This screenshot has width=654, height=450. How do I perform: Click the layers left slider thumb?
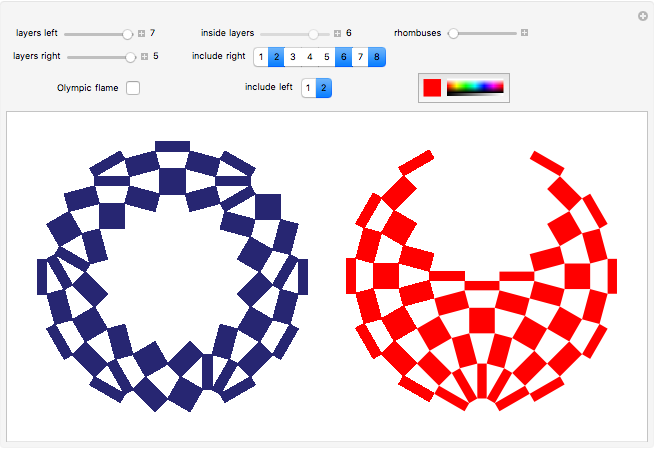coord(127,34)
